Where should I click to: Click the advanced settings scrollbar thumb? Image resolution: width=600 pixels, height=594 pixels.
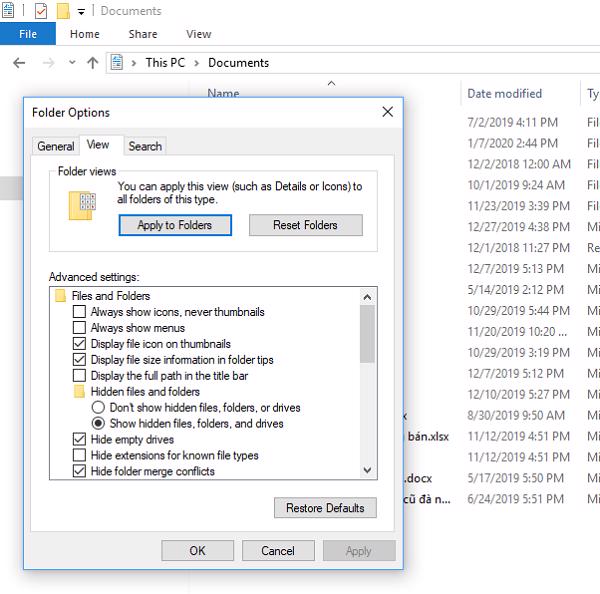click(367, 334)
